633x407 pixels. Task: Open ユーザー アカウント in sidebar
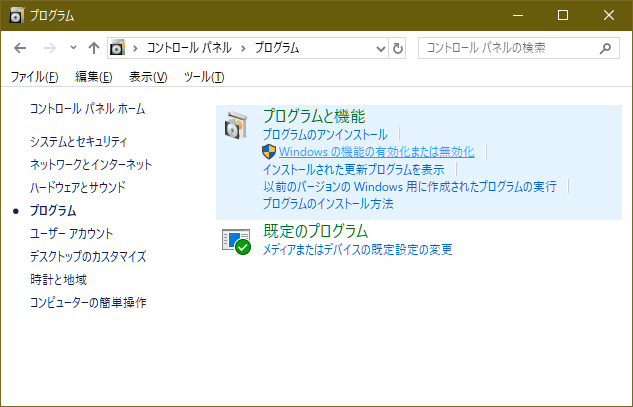[71, 233]
